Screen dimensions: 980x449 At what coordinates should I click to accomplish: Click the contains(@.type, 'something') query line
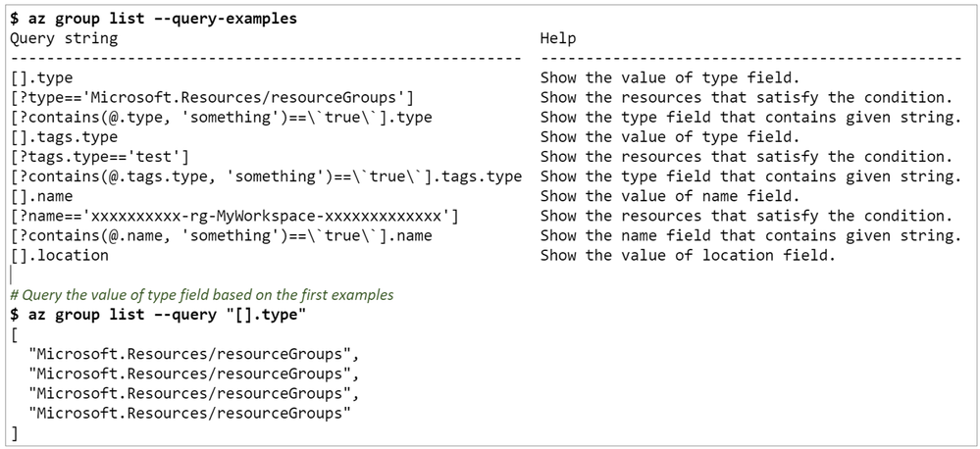[221, 118]
